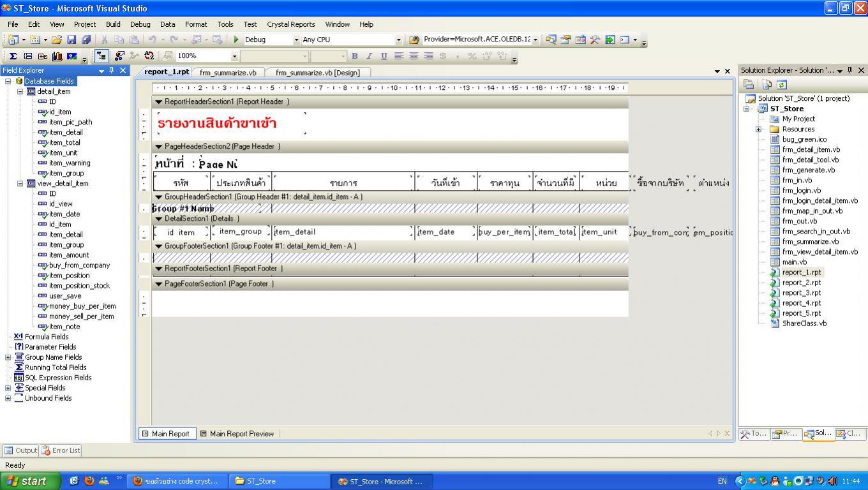
Task: Select the red report title text object
Action: [232, 123]
